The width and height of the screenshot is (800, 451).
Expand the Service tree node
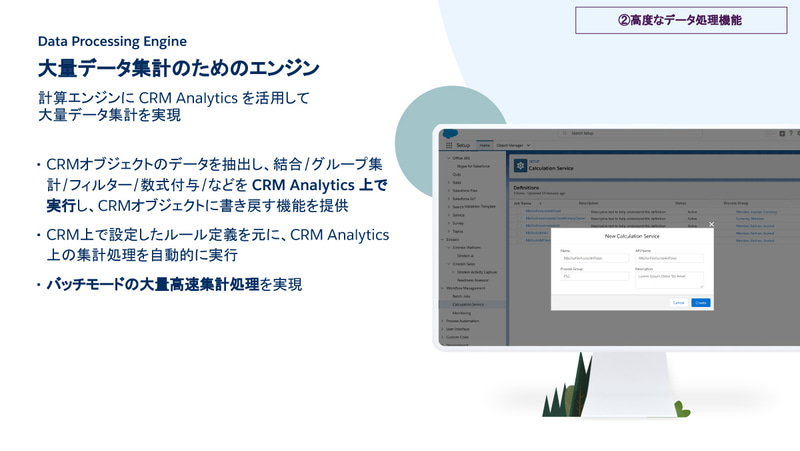click(449, 215)
